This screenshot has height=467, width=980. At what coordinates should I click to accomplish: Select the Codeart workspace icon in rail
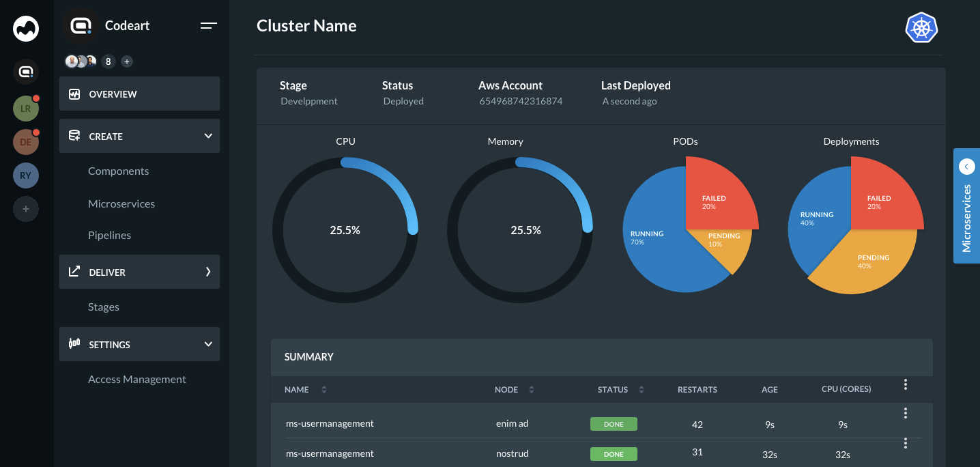pos(26,71)
